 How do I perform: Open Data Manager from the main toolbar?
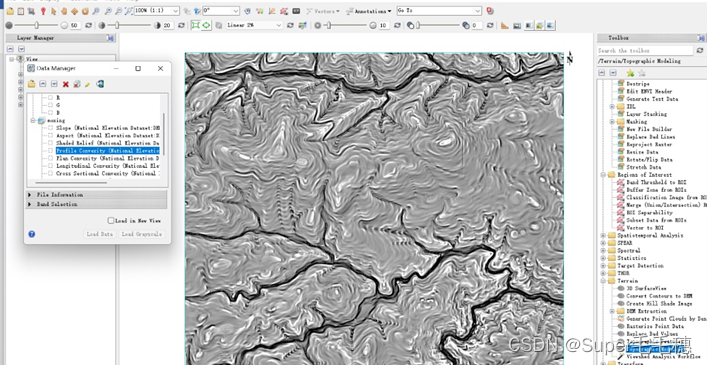(21, 11)
